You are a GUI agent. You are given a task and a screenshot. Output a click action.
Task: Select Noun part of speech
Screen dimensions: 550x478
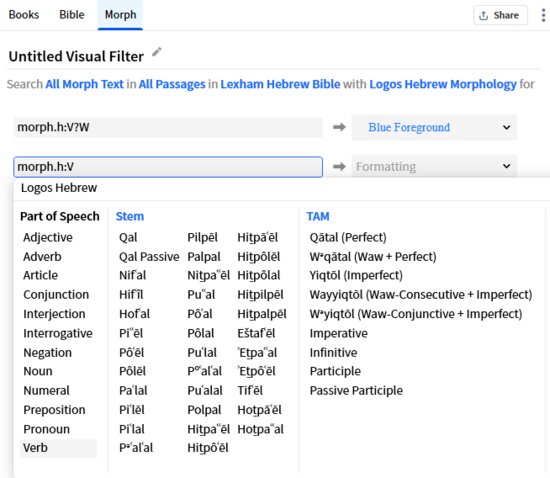(x=38, y=371)
